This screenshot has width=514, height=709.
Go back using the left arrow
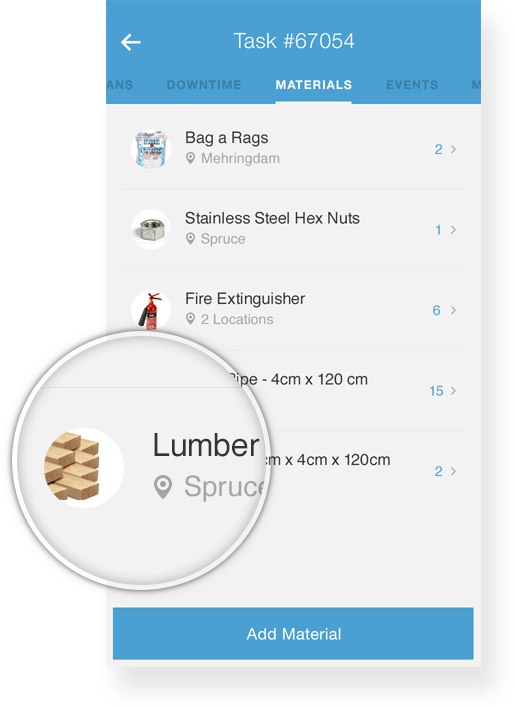click(x=131, y=42)
